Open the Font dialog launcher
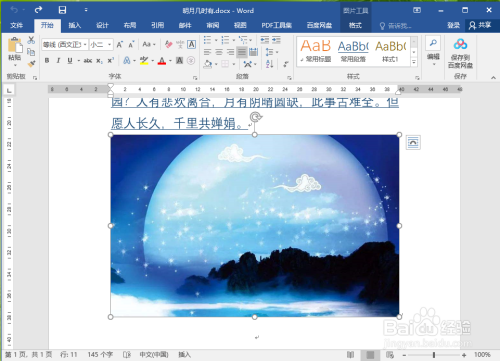The width and height of the screenshot is (500, 361). (x=195, y=78)
